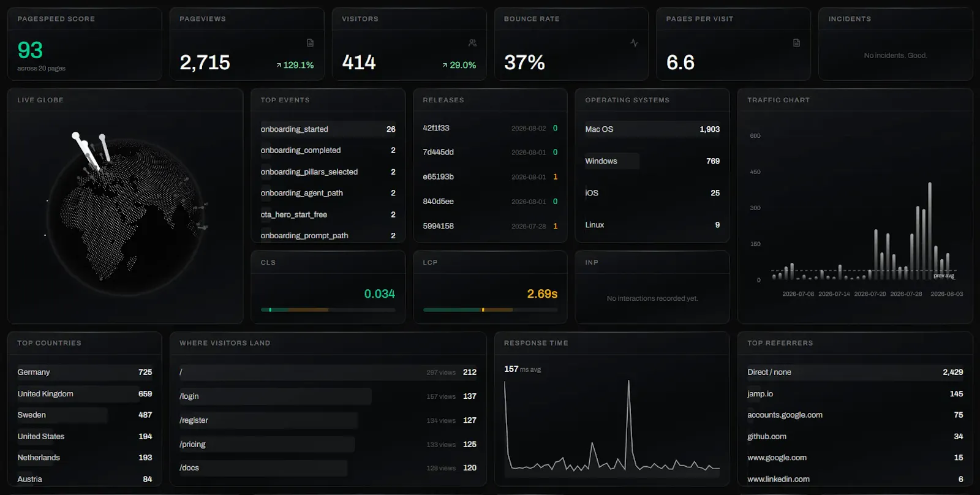This screenshot has height=495, width=980.
Task: Select Direct / none referrer row
Action: point(855,372)
